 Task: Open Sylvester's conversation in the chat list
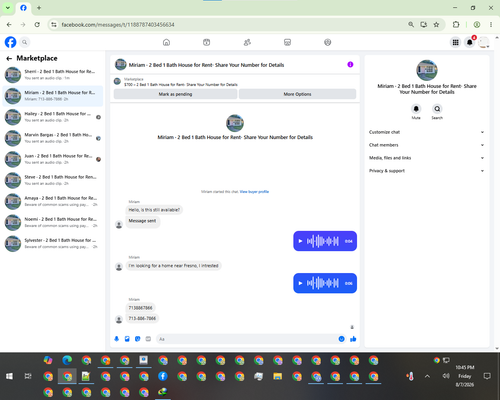[x=53, y=243]
